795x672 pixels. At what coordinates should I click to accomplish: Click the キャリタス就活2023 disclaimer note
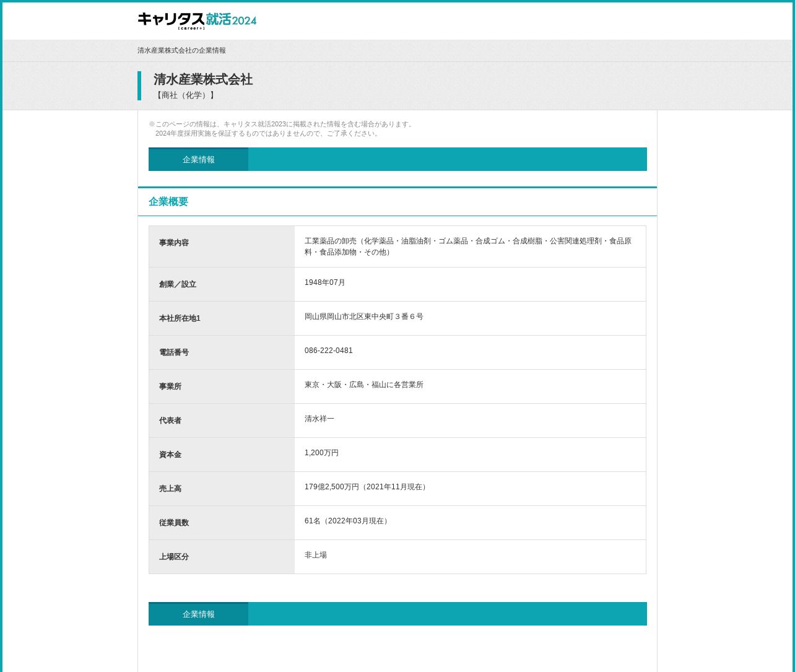pyautogui.click(x=282, y=129)
